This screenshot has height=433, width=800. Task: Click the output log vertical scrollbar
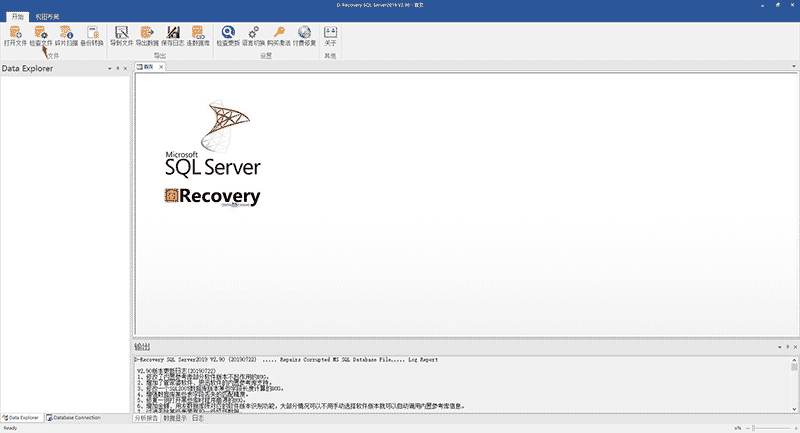[794, 385]
